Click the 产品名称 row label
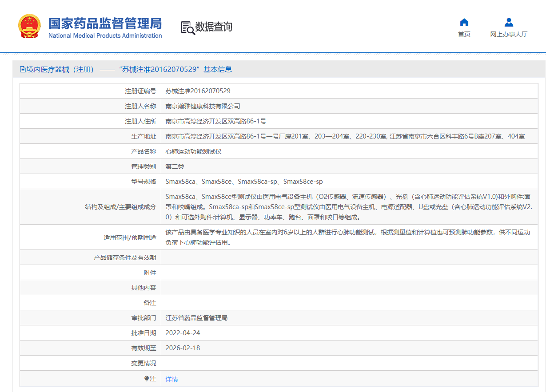546x392 pixels. 143,151
